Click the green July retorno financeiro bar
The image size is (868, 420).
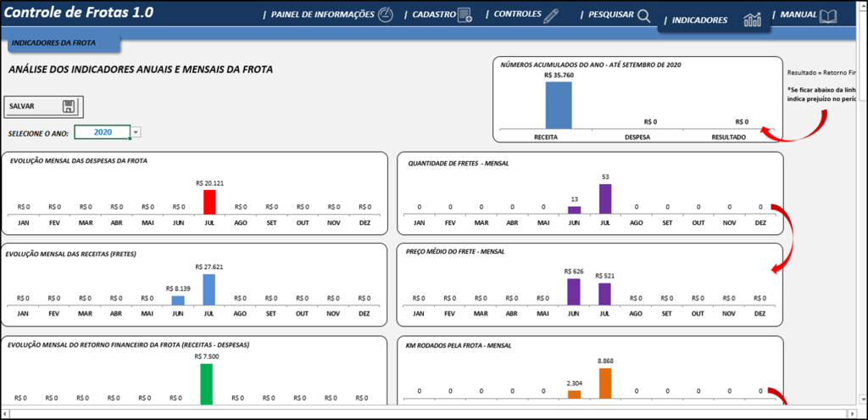(207, 384)
